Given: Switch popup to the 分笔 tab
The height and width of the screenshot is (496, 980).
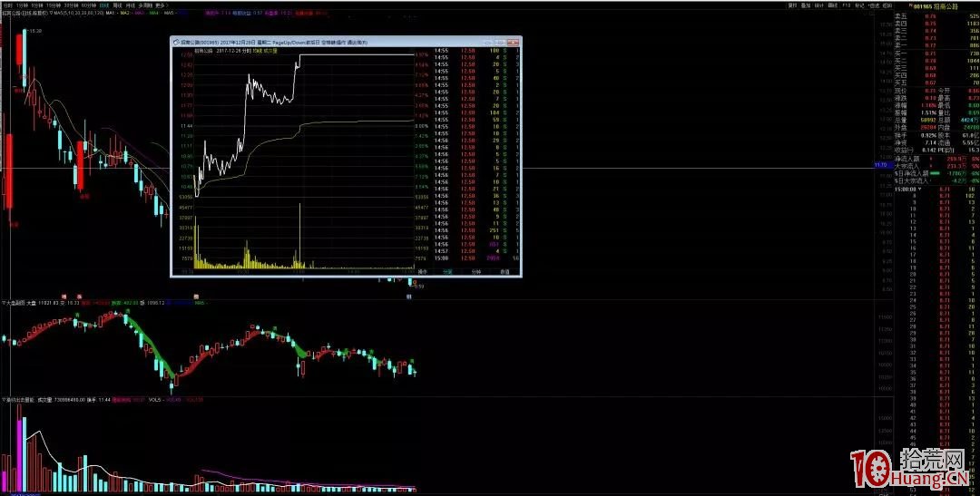Looking at the screenshot, I should pyautogui.click(x=446, y=272).
